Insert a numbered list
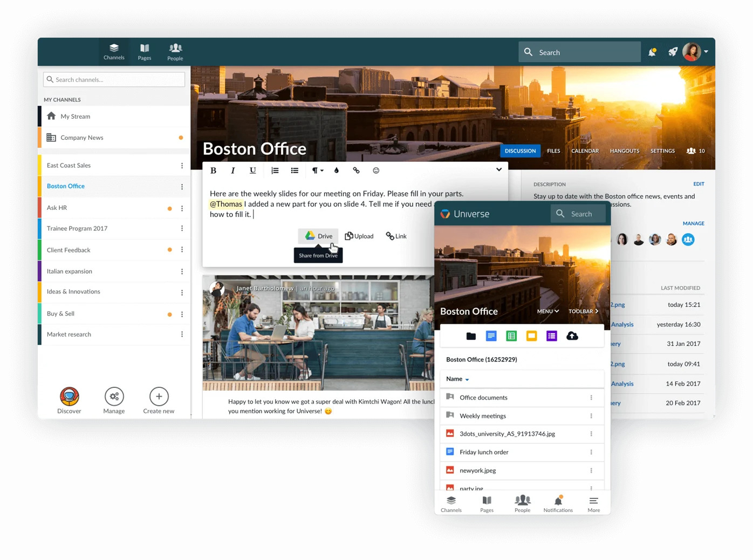753x560 pixels. (275, 170)
